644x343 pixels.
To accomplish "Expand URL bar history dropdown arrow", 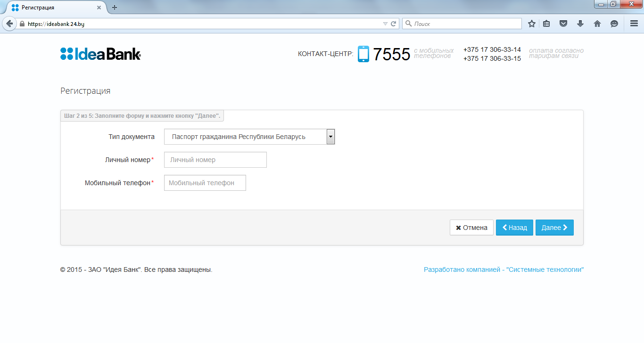I will point(385,24).
